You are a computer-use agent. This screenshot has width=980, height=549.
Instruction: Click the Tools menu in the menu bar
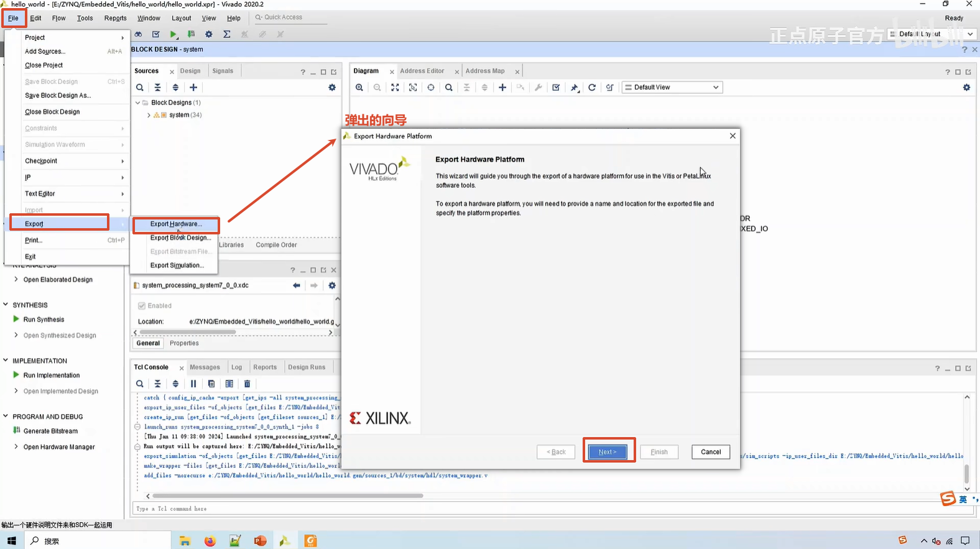[x=85, y=18]
